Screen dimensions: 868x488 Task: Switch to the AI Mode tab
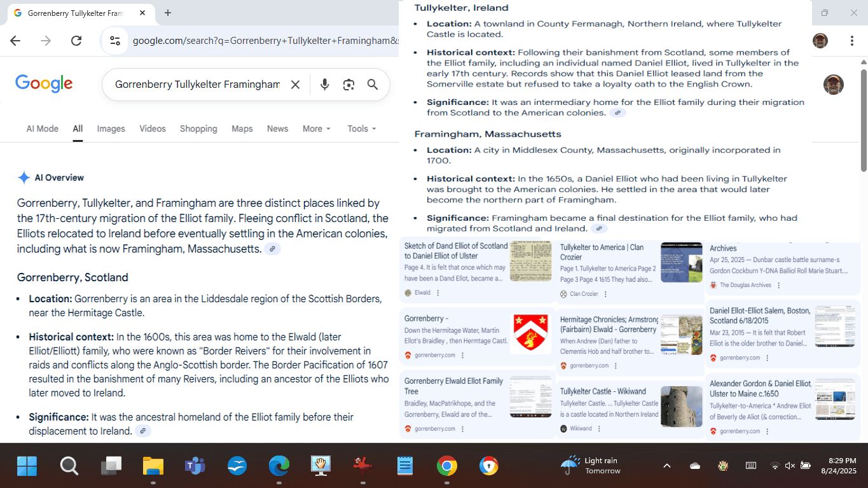pyautogui.click(x=43, y=129)
